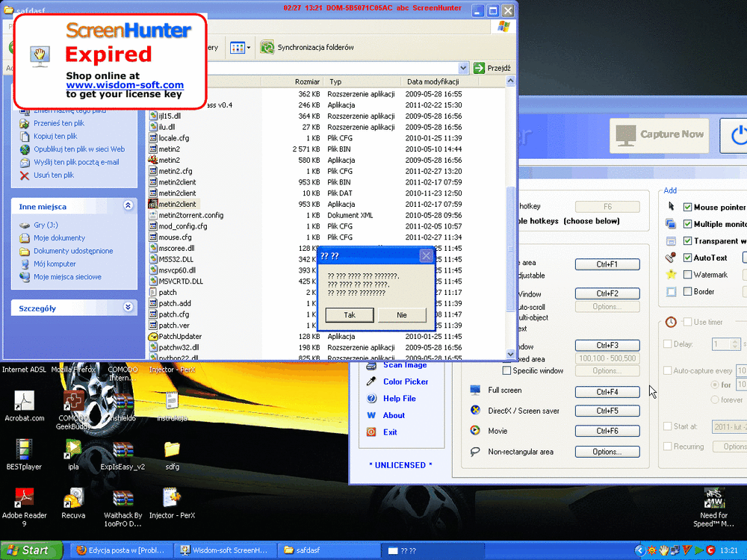Click Nie button in dialog

pos(402,315)
